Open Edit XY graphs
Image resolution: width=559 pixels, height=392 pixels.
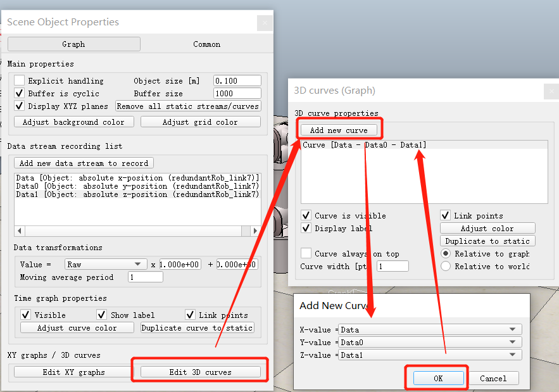click(74, 372)
